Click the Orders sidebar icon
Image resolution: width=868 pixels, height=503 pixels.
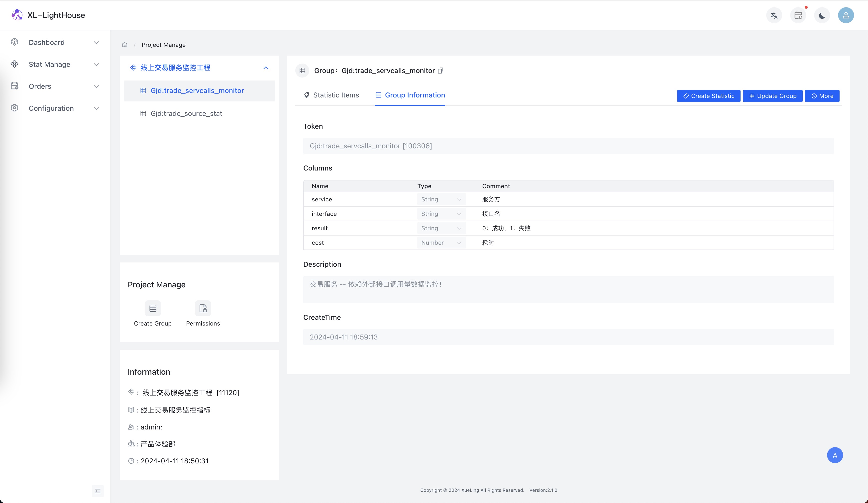click(15, 86)
